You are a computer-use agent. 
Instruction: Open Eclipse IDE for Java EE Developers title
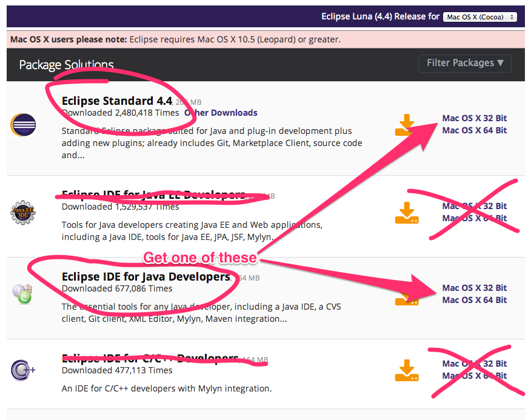coord(153,195)
